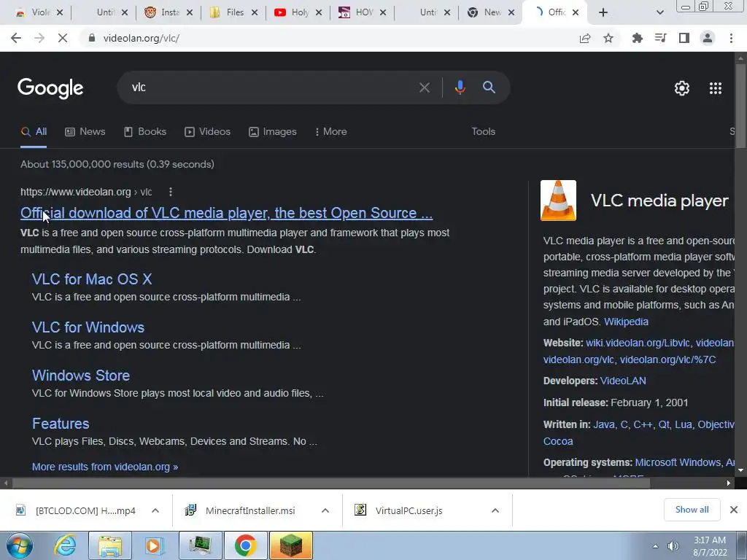Viewport: 747px width, 560px height.
Task: Open VLC for Windows link
Action: 88,327
